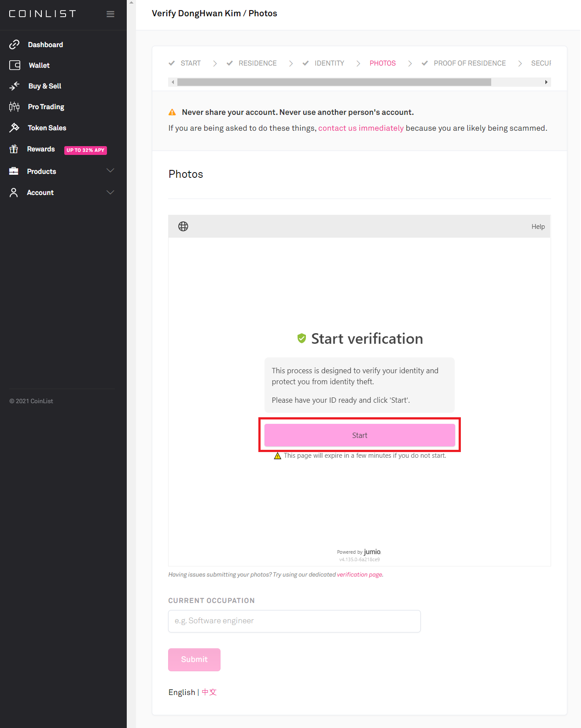Screen dimensions: 581x728
Task: Click the Submit button
Action: 194,659
